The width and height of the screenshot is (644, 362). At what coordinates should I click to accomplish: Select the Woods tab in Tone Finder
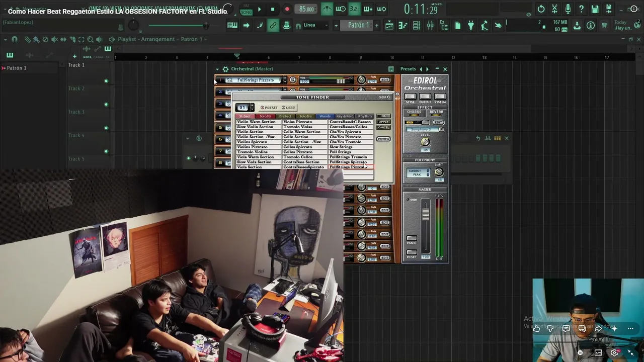click(325, 116)
